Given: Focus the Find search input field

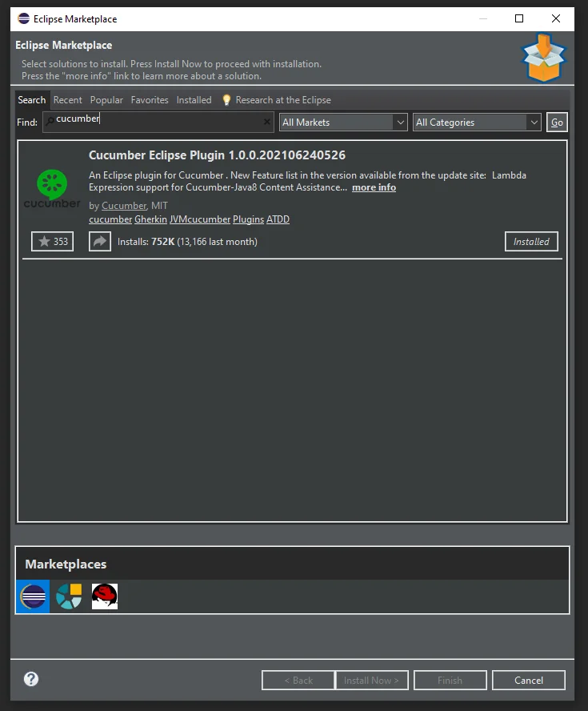Looking at the screenshot, I should point(158,122).
